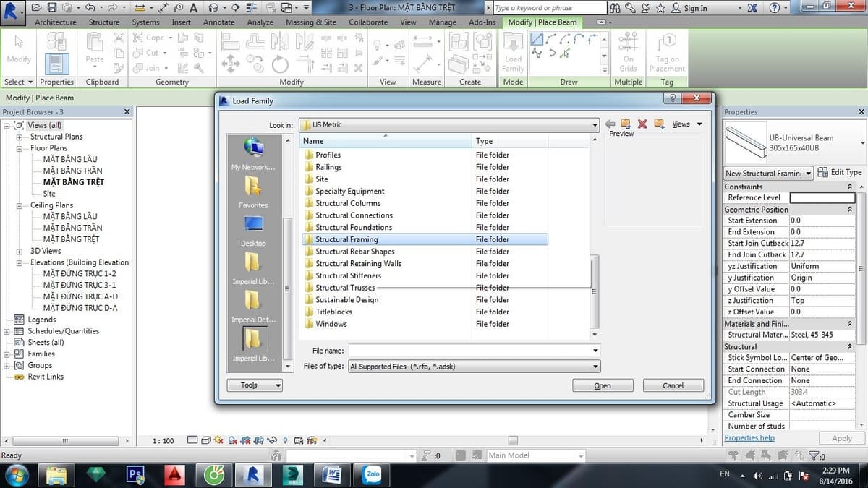Open the Massing & Site ribbon tab

click(x=311, y=22)
